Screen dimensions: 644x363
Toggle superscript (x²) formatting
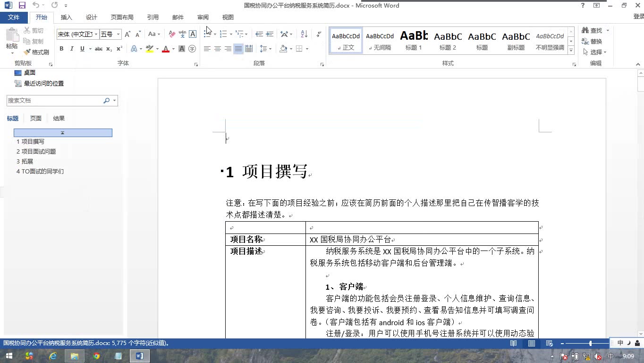coord(119,49)
